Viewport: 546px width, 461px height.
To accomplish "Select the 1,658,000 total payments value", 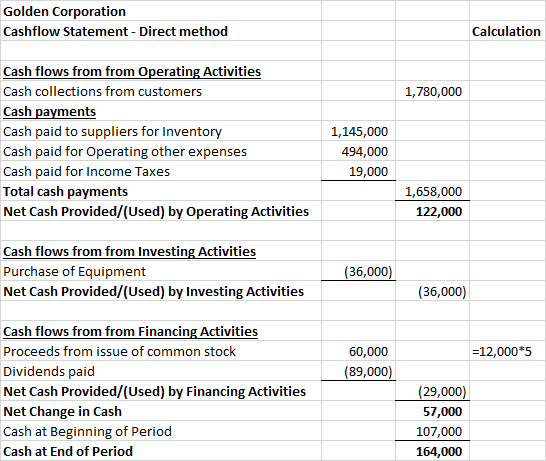I will (433, 192).
